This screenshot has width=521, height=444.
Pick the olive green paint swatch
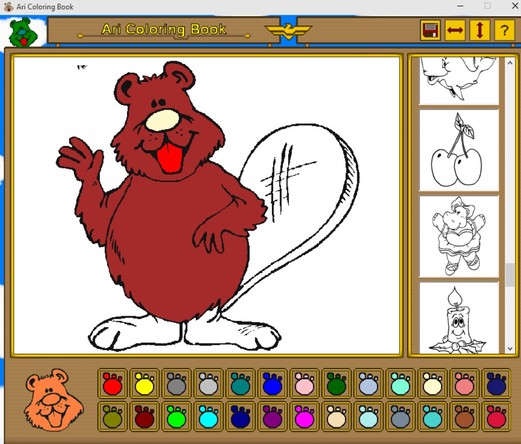point(112,416)
